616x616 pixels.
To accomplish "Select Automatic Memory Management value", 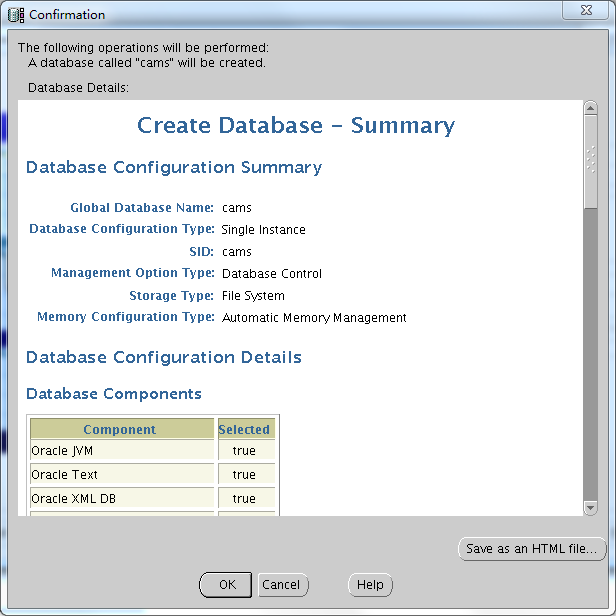I will (x=314, y=318).
